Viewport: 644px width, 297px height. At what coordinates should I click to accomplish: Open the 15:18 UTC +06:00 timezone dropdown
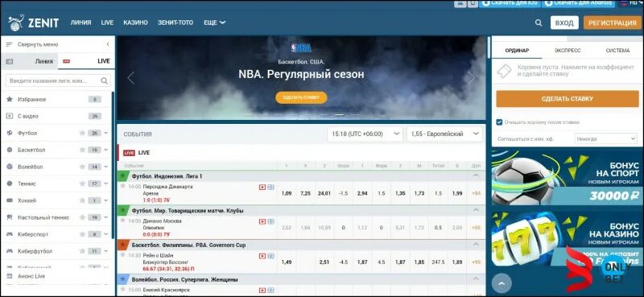click(x=365, y=134)
